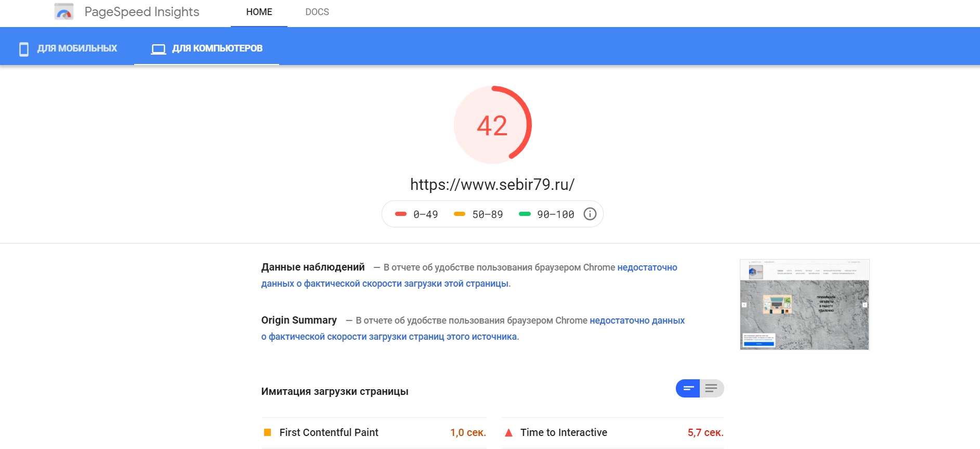The height and width of the screenshot is (449, 980).
Task: Click the page screenshot thumbnail
Action: pos(804,304)
